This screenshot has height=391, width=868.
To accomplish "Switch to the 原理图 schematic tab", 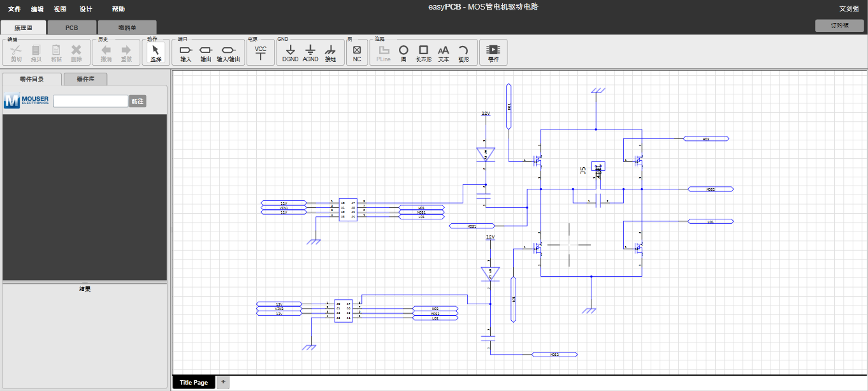I will tap(24, 27).
